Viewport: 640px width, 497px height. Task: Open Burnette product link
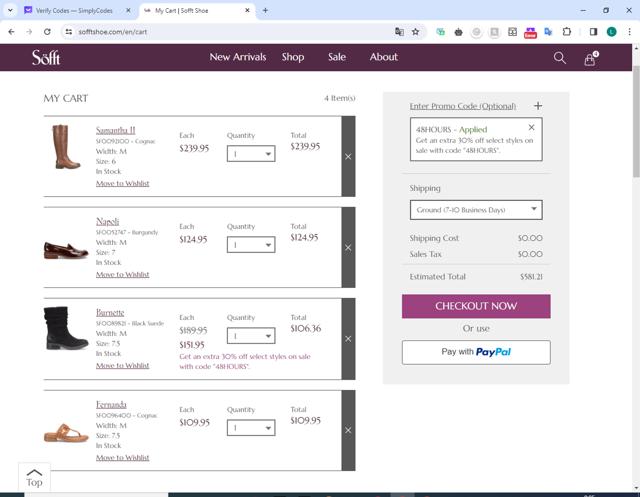(110, 313)
